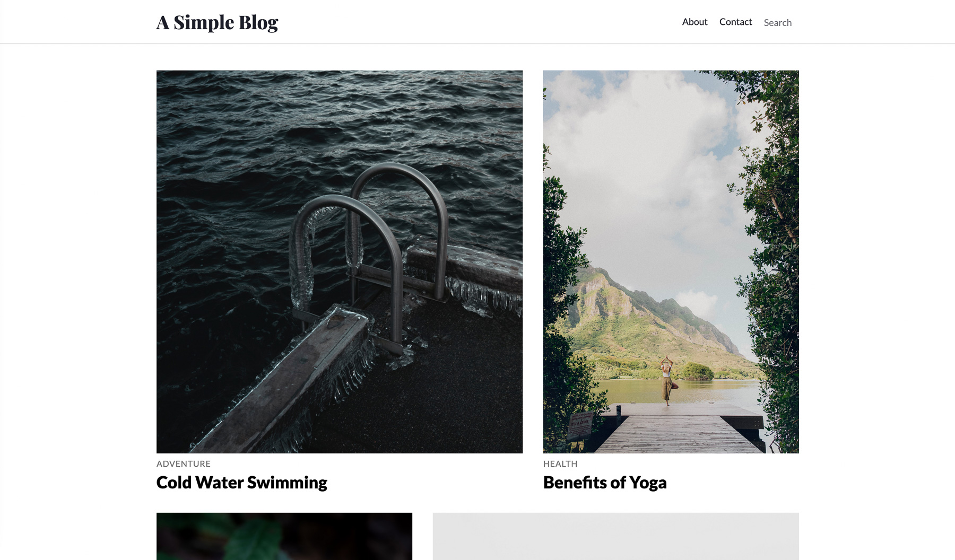Image resolution: width=955 pixels, height=560 pixels.
Task: Select the HEALTH category label
Action: (560, 463)
